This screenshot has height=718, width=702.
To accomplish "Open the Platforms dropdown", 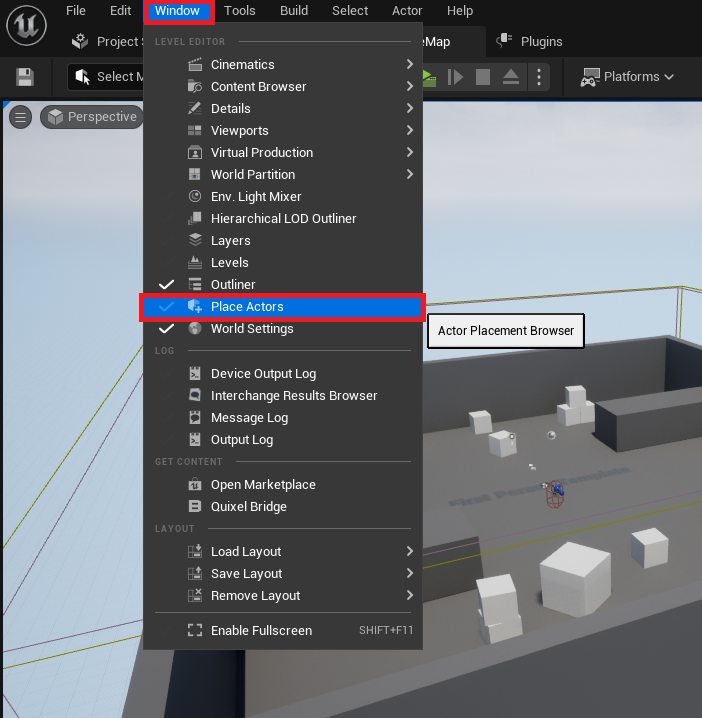I will [x=627, y=76].
